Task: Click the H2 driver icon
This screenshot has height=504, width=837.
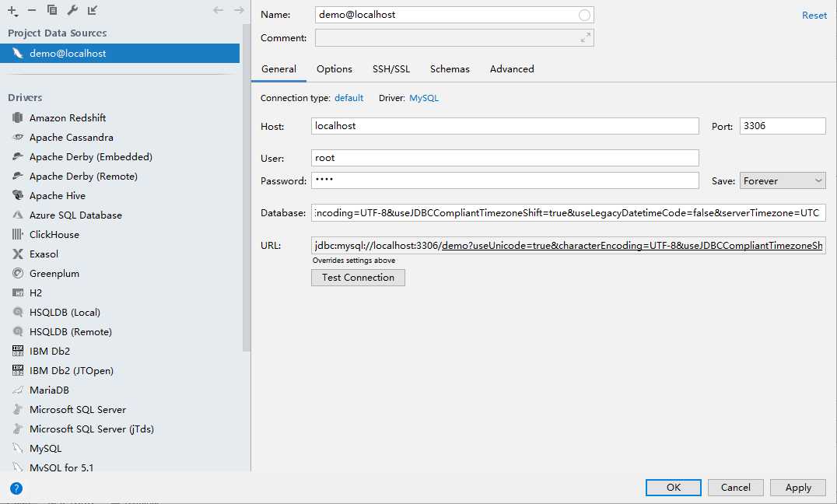Action: [x=18, y=292]
